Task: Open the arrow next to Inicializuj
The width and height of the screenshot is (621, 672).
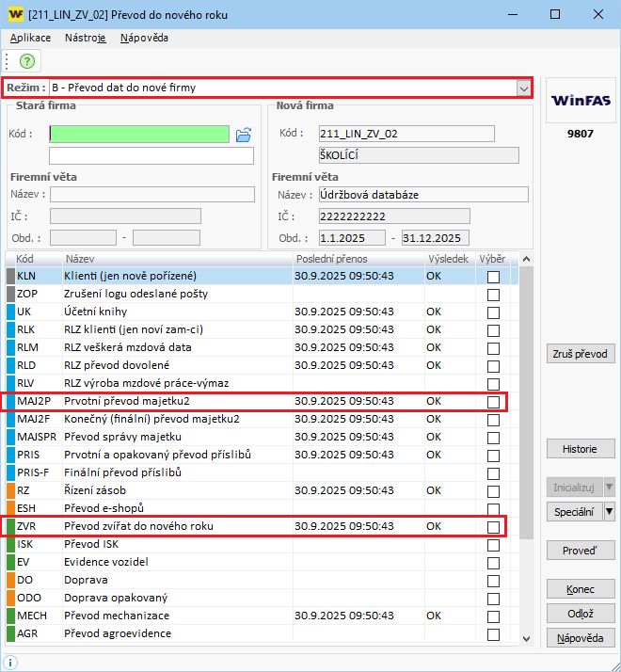Action: pyautogui.click(x=609, y=487)
